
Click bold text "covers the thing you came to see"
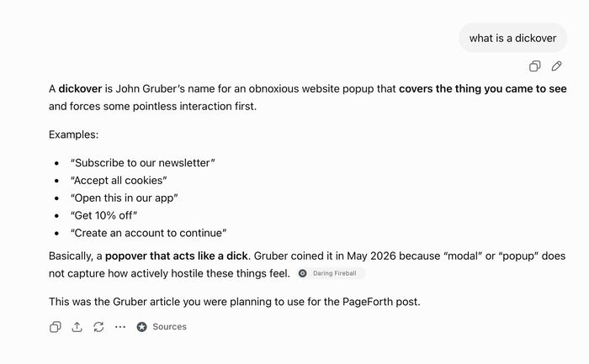click(483, 88)
